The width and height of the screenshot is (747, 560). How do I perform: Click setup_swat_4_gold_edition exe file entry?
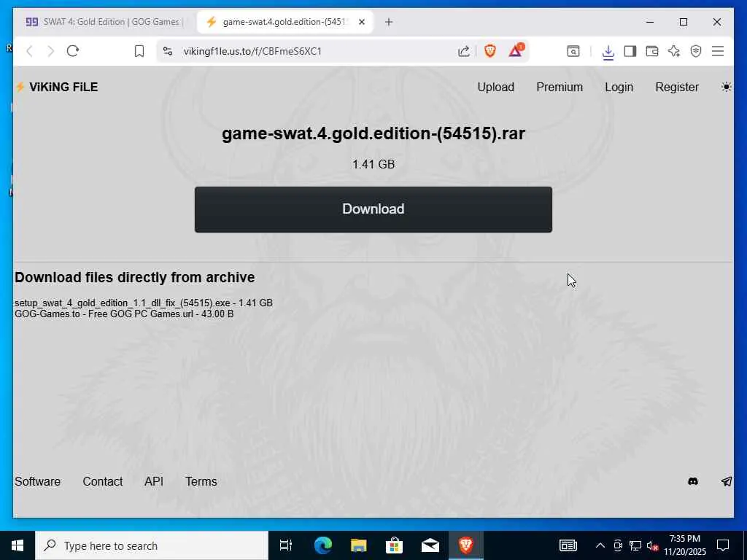[144, 303]
